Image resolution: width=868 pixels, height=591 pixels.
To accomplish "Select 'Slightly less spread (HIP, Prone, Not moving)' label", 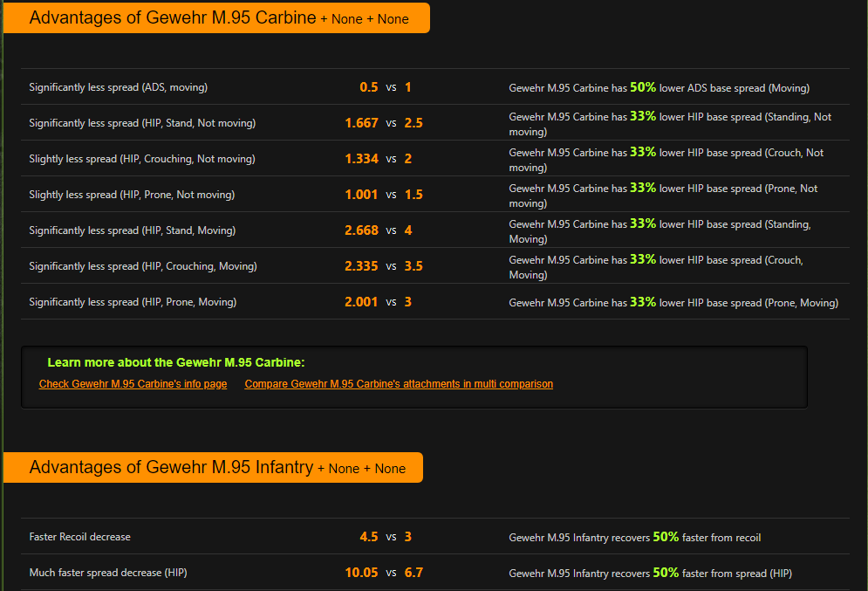I will point(132,195).
